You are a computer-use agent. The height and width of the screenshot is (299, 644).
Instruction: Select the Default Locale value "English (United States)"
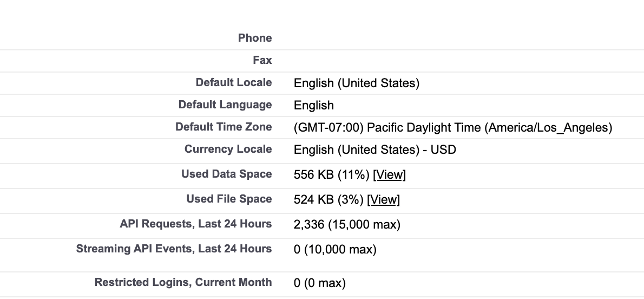pyautogui.click(x=357, y=83)
